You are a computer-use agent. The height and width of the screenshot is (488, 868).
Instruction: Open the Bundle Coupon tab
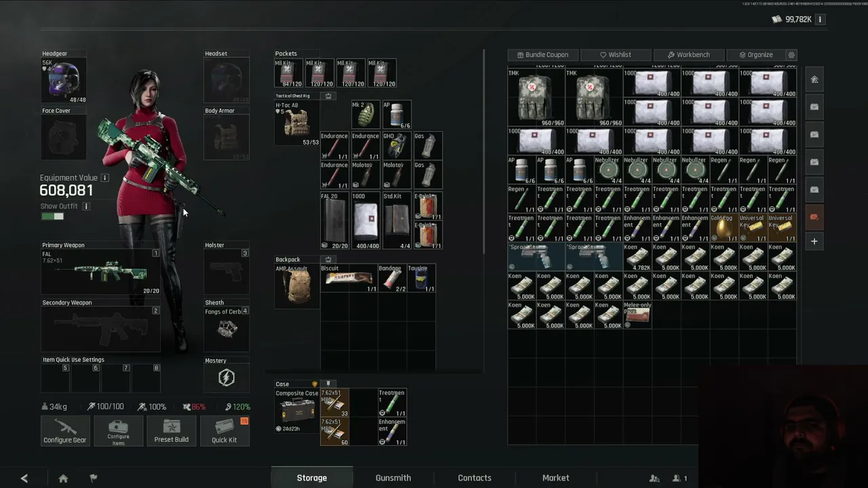(542, 55)
